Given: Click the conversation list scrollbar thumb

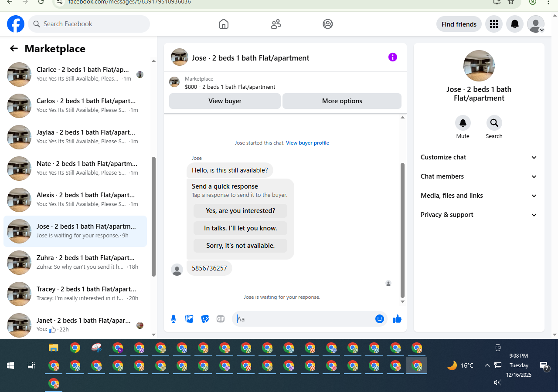Looking at the screenshot, I should [x=153, y=216].
